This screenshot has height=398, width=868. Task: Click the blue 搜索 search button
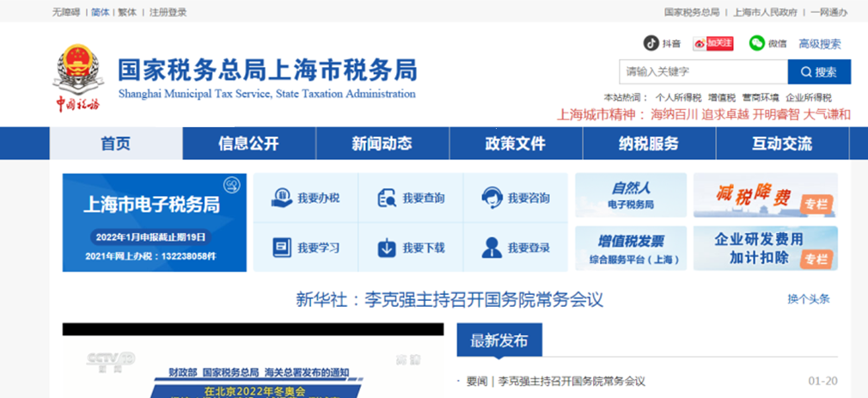[x=819, y=72]
